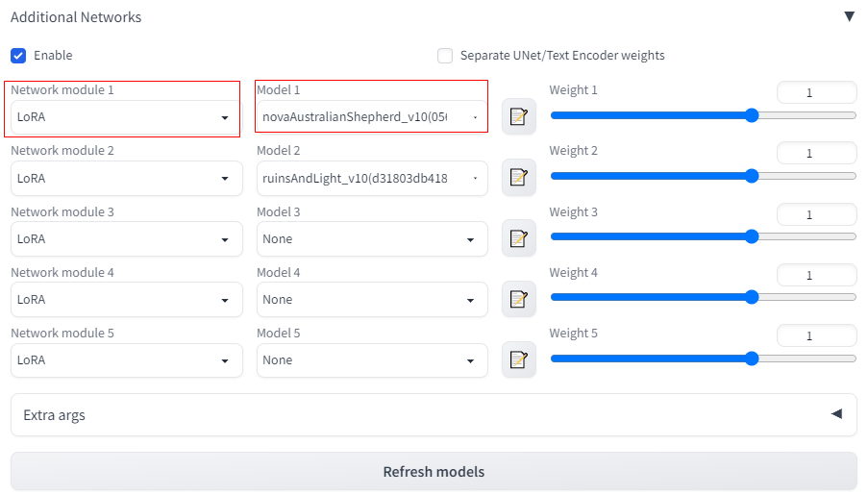Open model metadata editor for Model 1
The width and height of the screenshot is (868, 495).
[x=519, y=116]
